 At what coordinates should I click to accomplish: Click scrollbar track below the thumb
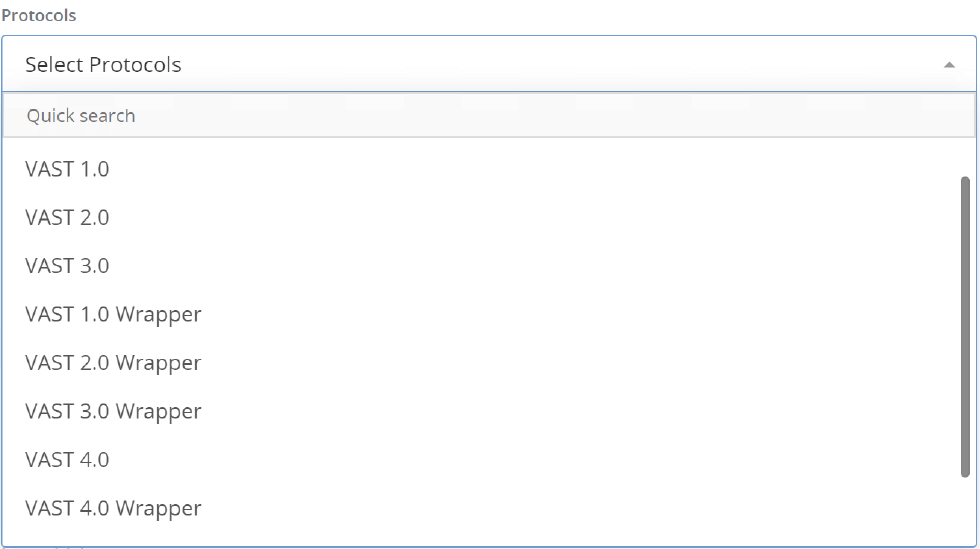(965, 510)
